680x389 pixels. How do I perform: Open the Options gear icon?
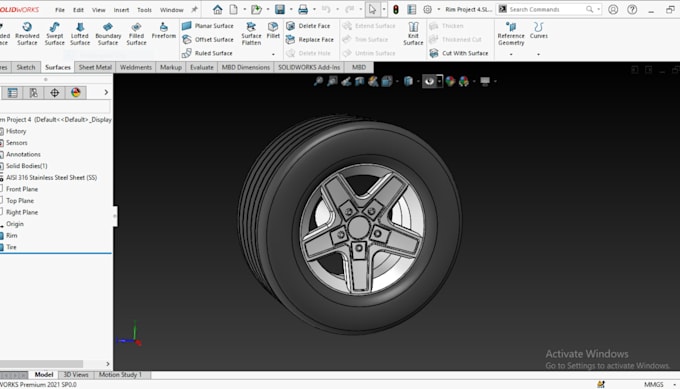pos(428,9)
